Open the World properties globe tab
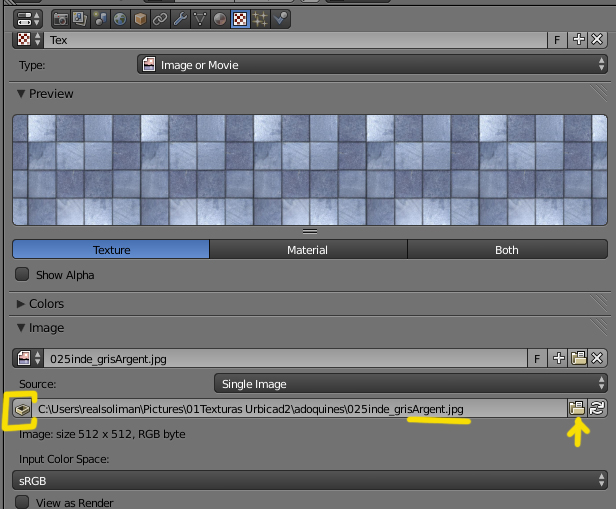 120,19
